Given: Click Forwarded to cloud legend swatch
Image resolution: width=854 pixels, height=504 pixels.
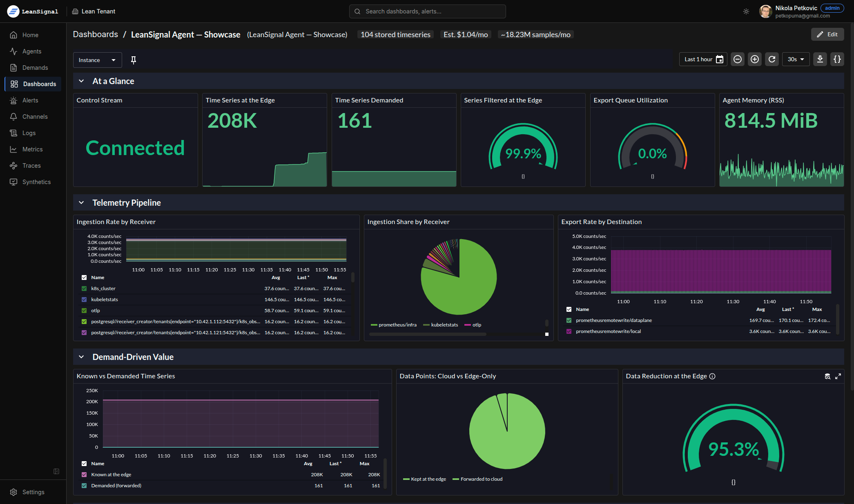Looking at the screenshot, I should click(456, 479).
